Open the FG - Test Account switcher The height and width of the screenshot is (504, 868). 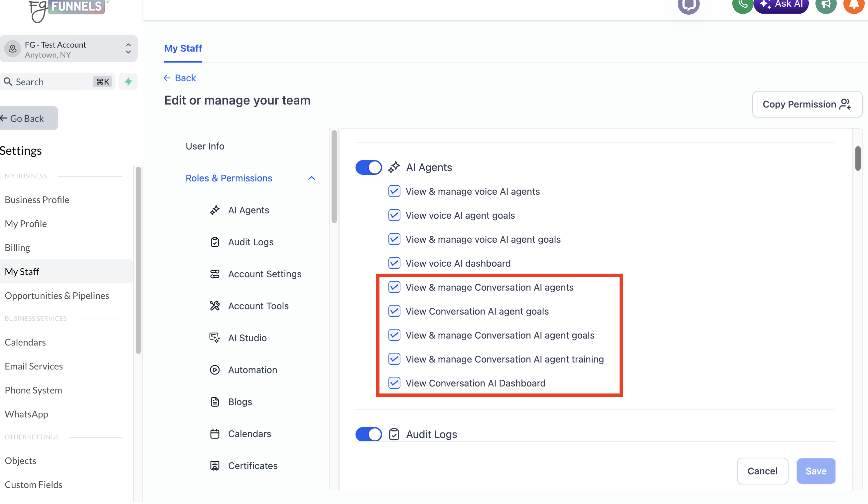click(69, 49)
